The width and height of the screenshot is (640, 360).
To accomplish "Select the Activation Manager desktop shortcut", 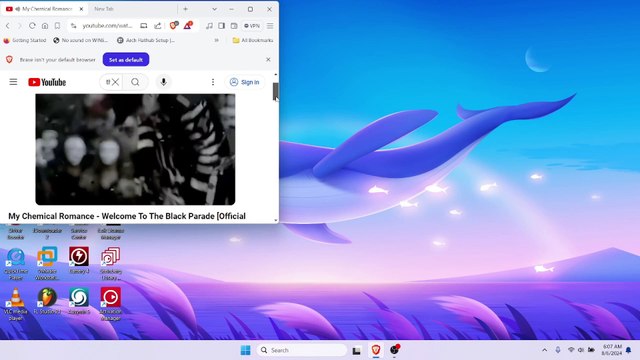I will pos(111,304).
